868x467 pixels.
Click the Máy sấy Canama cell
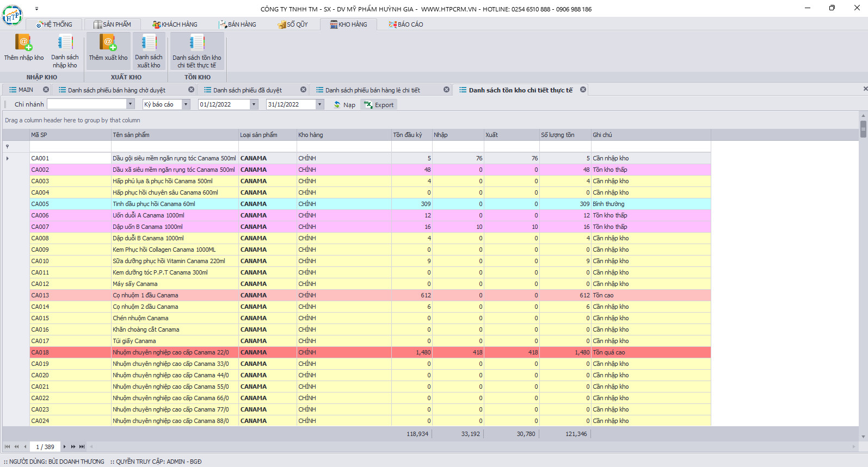[175, 284]
